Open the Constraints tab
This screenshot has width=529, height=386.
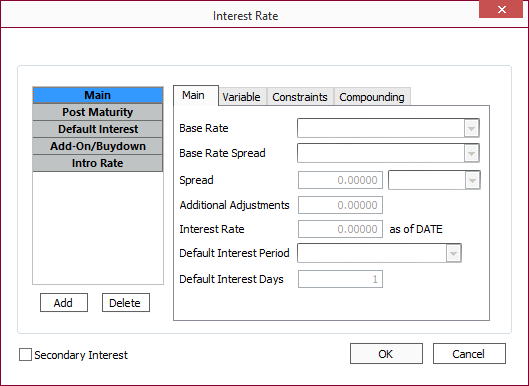[300, 97]
